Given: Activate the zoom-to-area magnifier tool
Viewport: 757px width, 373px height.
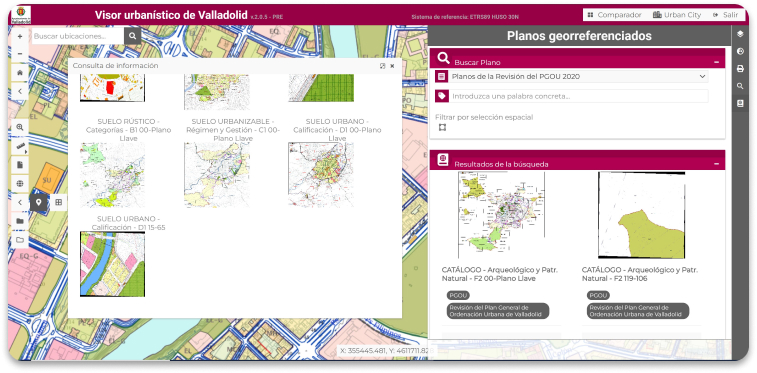Looking at the screenshot, I should (20, 127).
